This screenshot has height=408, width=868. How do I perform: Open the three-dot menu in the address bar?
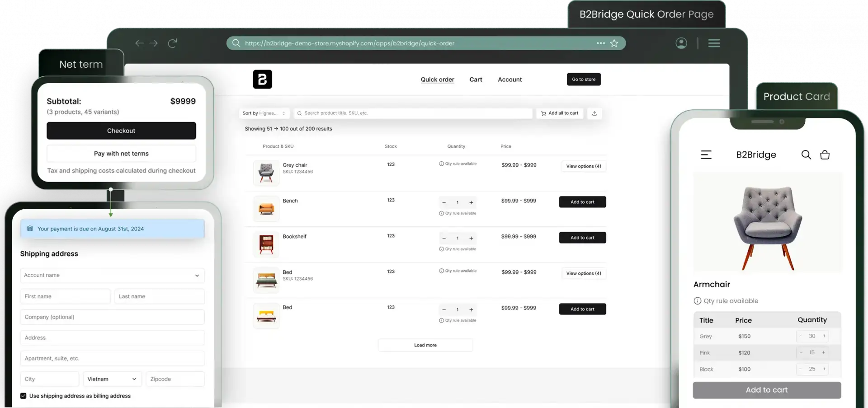click(601, 43)
